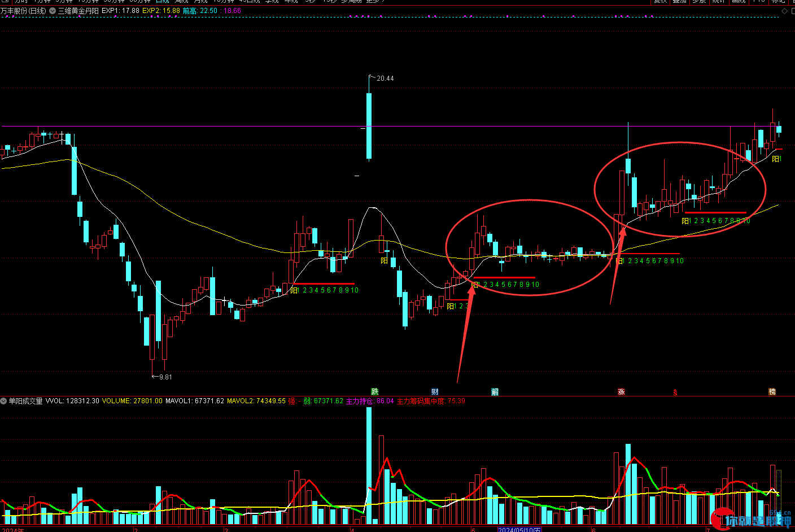Click the red $ event marker icon
795x532 pixels.
click(x=675, y=392)
